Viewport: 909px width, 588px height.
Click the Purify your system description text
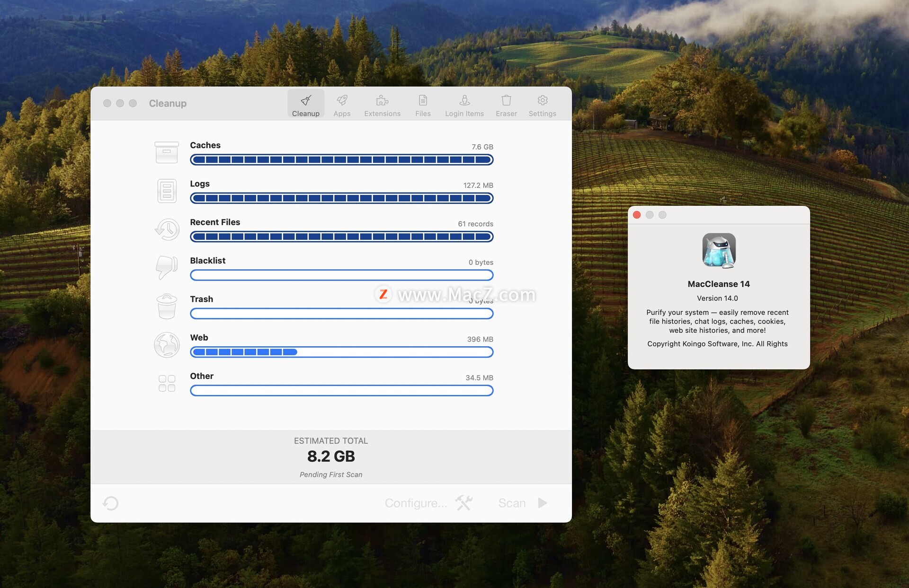point(717,321)
